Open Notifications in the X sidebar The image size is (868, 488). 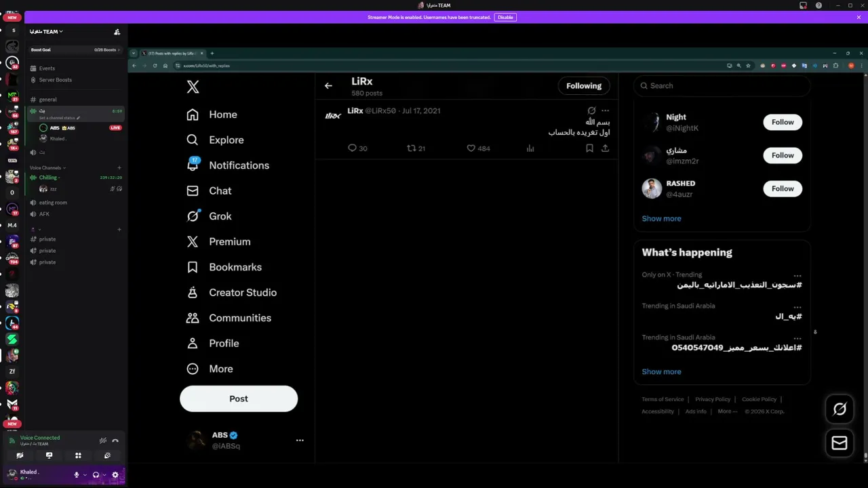point(229,165)
